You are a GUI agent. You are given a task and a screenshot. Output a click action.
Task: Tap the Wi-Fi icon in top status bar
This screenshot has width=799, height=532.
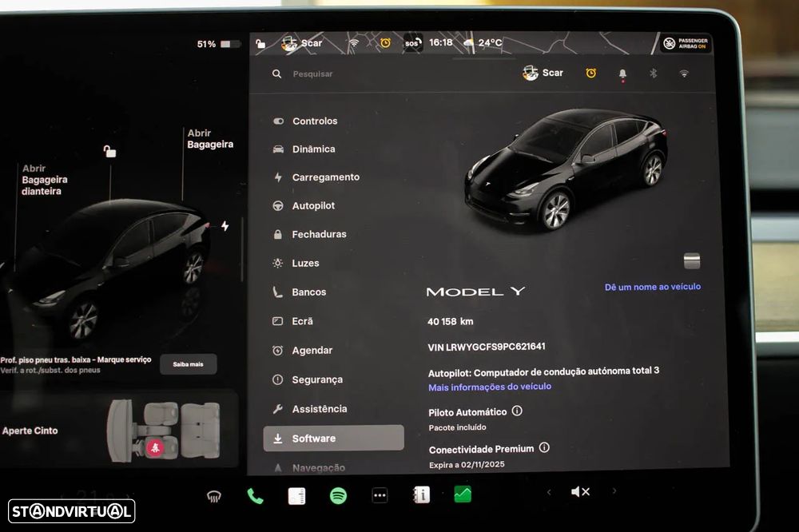353,43
